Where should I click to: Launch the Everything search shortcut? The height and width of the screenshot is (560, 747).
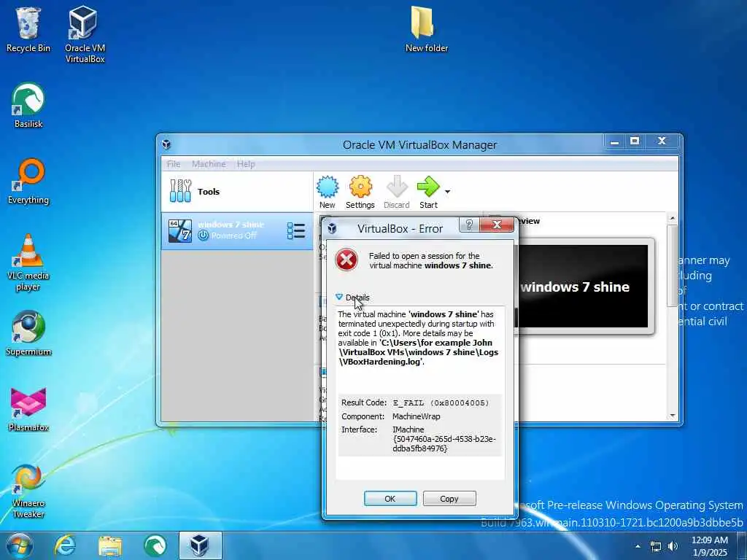pos(28,182)
